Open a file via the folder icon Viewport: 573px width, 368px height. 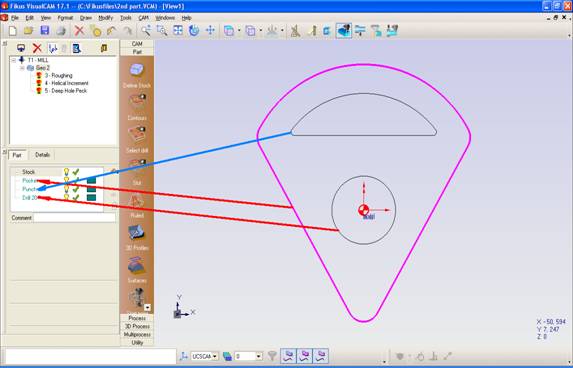coord(29,31)
